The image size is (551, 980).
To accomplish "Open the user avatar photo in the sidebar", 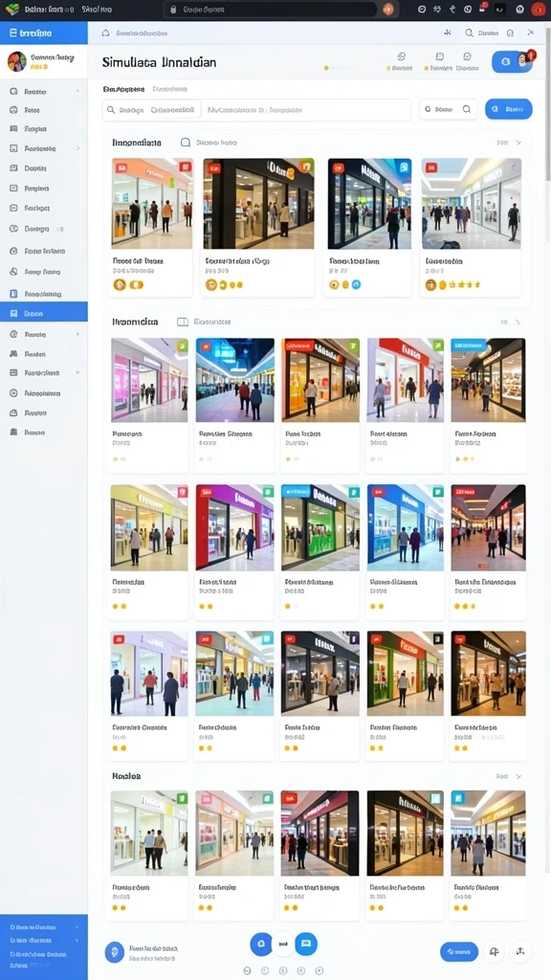I will [17, 61].
